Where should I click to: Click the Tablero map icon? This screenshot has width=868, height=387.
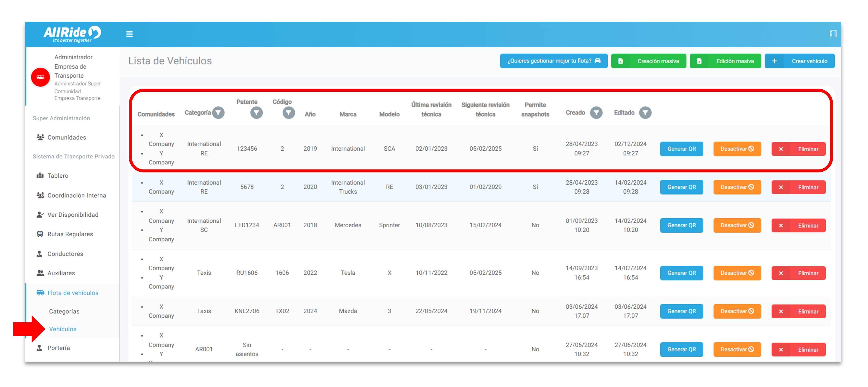pyautogui.click(x=40, y=176)
